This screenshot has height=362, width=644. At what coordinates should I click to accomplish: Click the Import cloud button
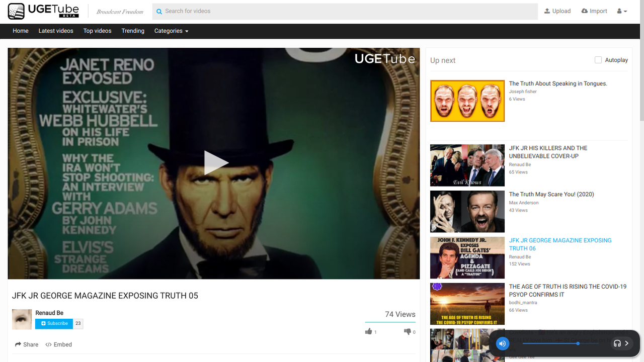[594, 11]
